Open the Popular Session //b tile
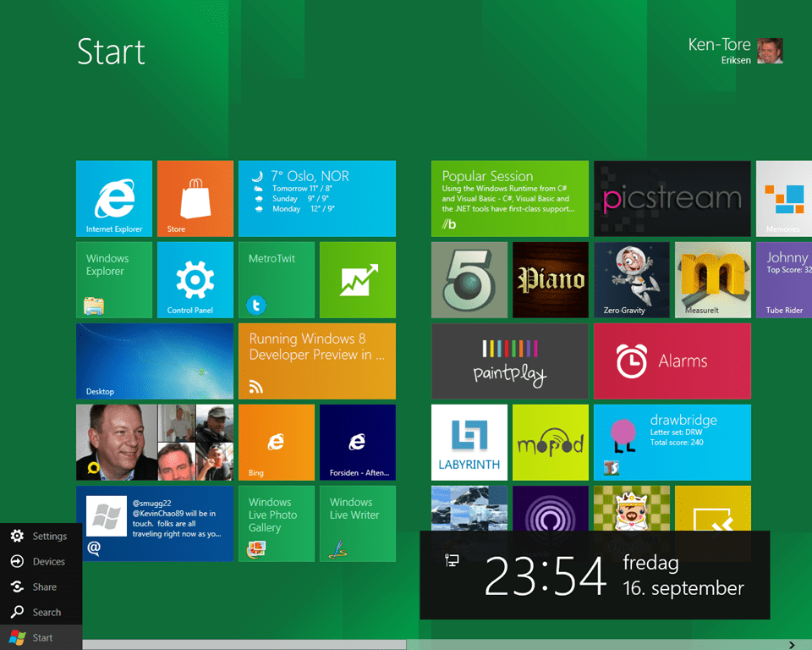This screenshot has width=812, height=650. click(x=510, y=199)
